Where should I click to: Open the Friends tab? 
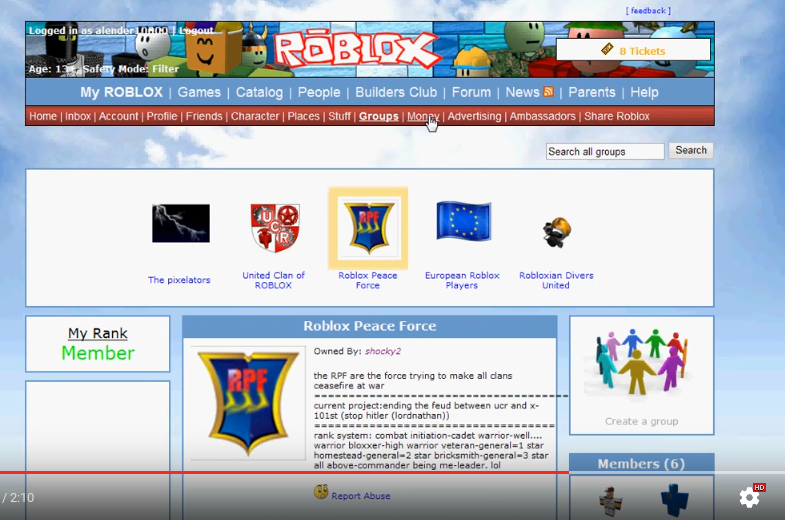[x=204, y=116]
